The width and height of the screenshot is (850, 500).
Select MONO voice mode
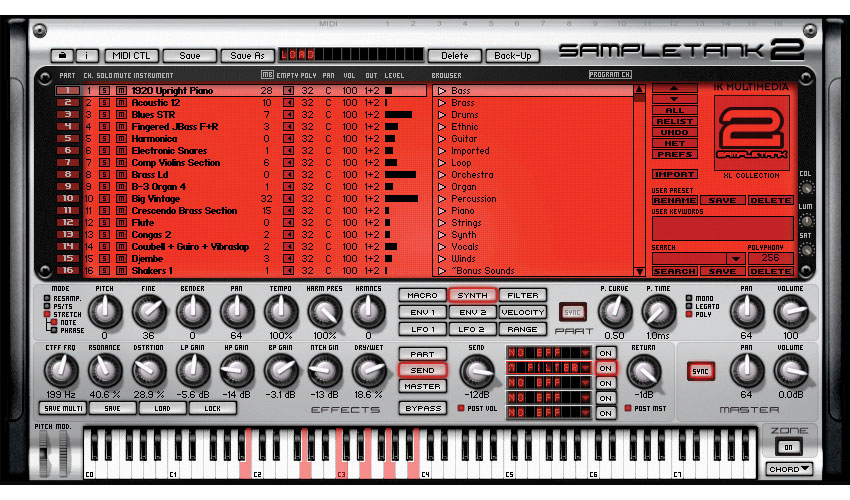point(688,298)
